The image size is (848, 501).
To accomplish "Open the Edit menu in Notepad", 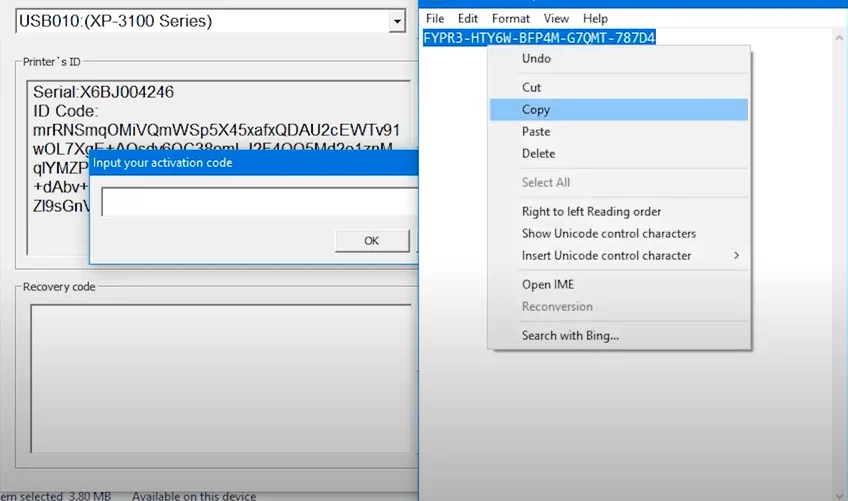I will 467,19.
